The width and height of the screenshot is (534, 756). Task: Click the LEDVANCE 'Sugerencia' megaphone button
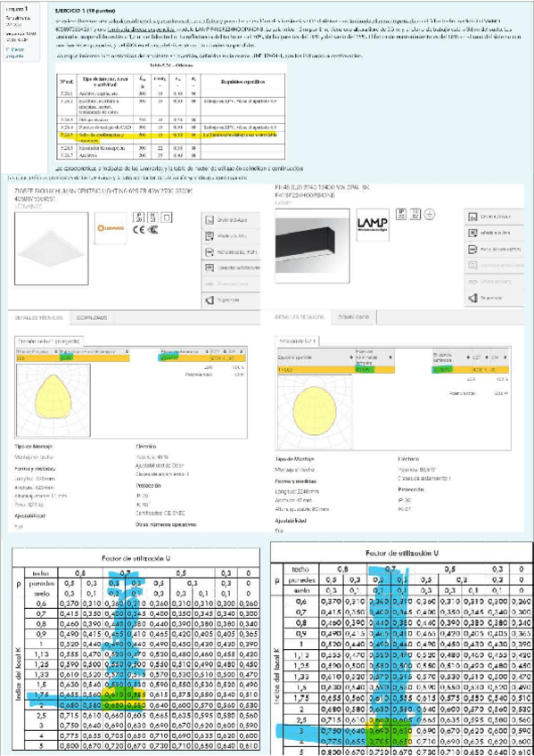[x=230, y=300]
